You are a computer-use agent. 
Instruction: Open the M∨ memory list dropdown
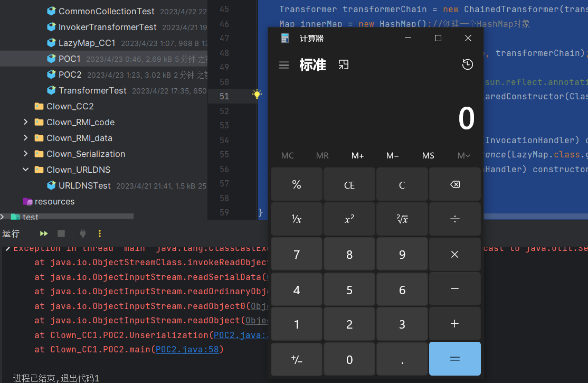pos(463,155)
